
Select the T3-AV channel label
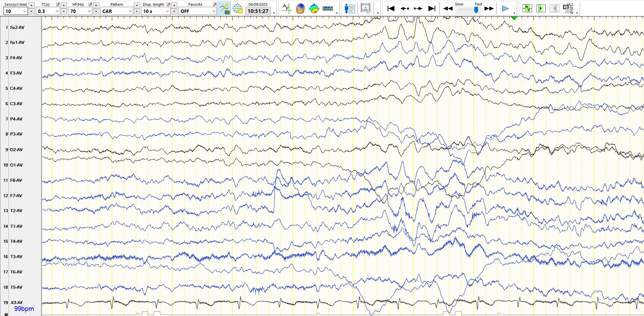(x=16, y=256)
